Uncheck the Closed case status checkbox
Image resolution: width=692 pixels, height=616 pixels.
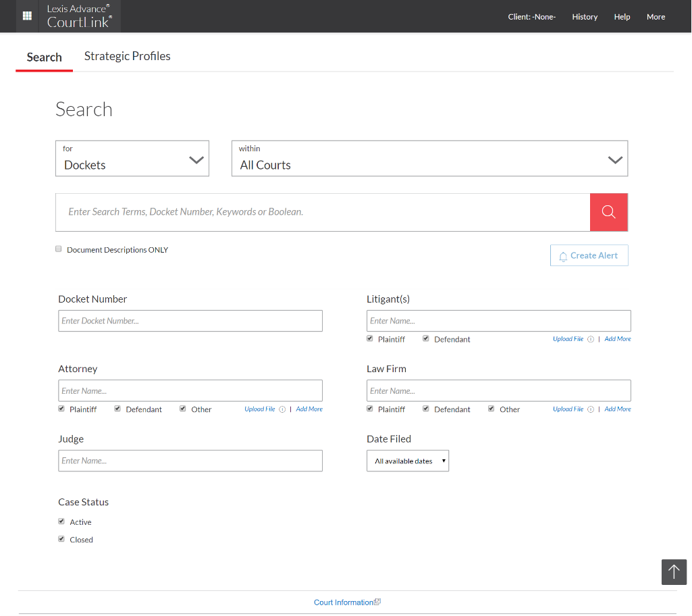pyautogui.click(x=61, y=539)
